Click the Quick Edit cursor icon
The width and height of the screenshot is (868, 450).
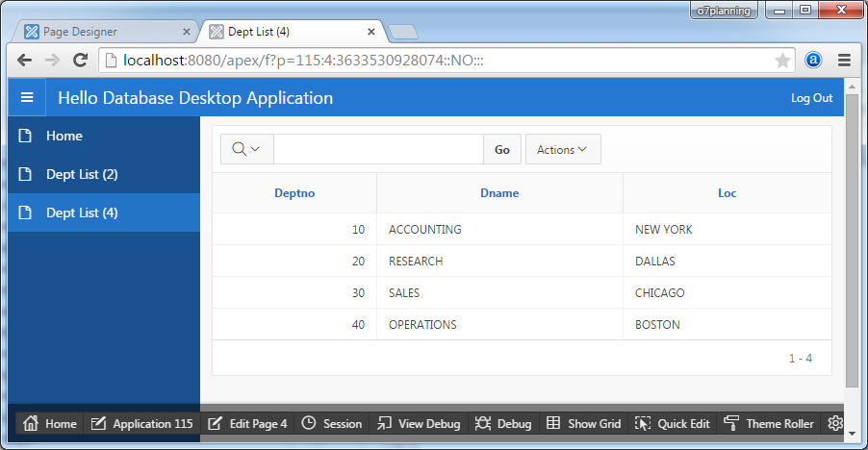[x=643, y=423]
